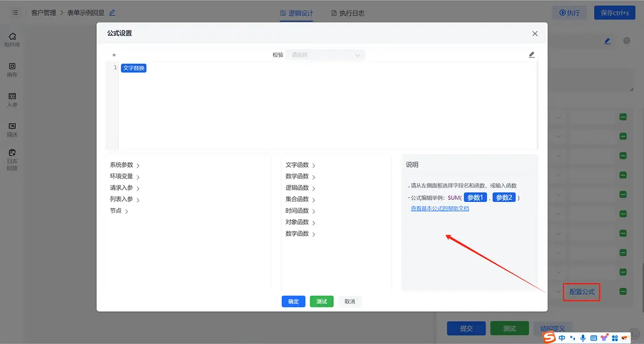Click the help question-mark icon in background panel
Screen dimensions: 644x344
point(626,41)
